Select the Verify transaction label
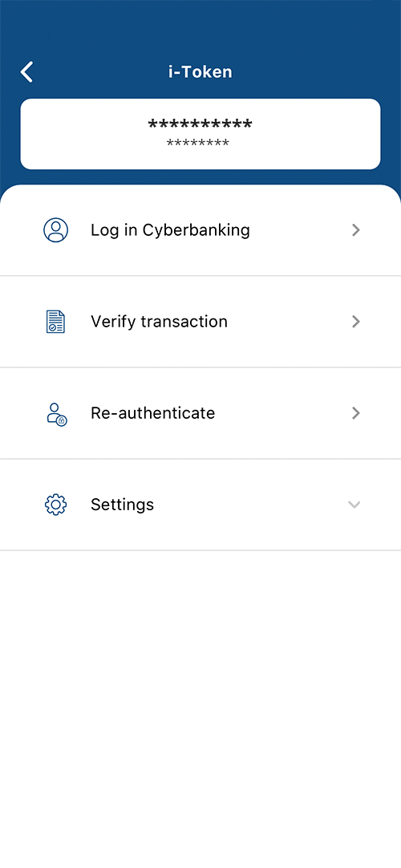This screenshot has width=401, height=868. coord(160,322)
